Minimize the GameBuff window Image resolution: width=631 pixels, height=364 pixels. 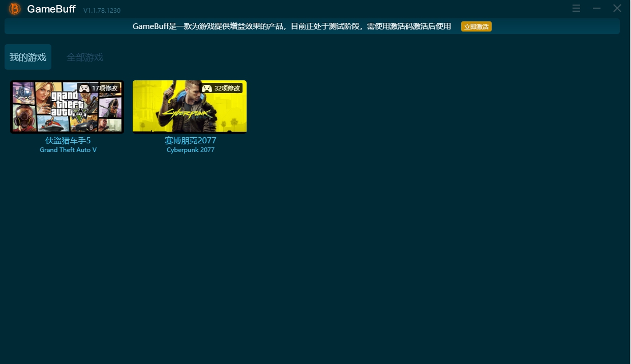[596, 8]
